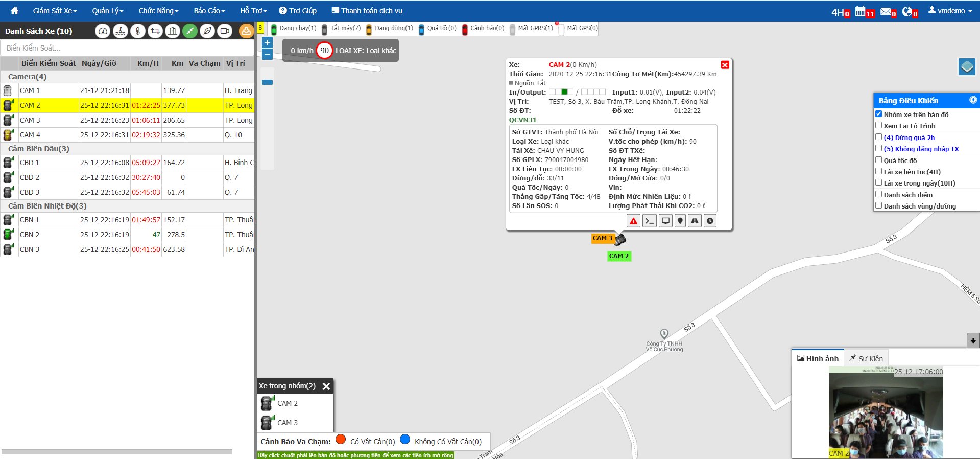This screenshot has width=980, height=459.
Task: Open the CAM 2 bus camera snapshot
Action: pyautogui.click(x=886, y=412)
